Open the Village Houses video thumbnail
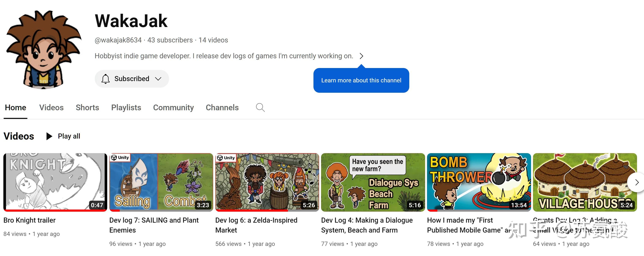 click(x=585, y=182)
